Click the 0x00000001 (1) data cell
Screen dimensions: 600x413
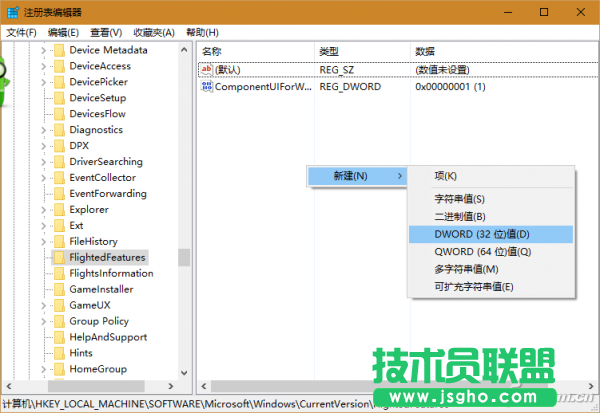click(450, 87)
